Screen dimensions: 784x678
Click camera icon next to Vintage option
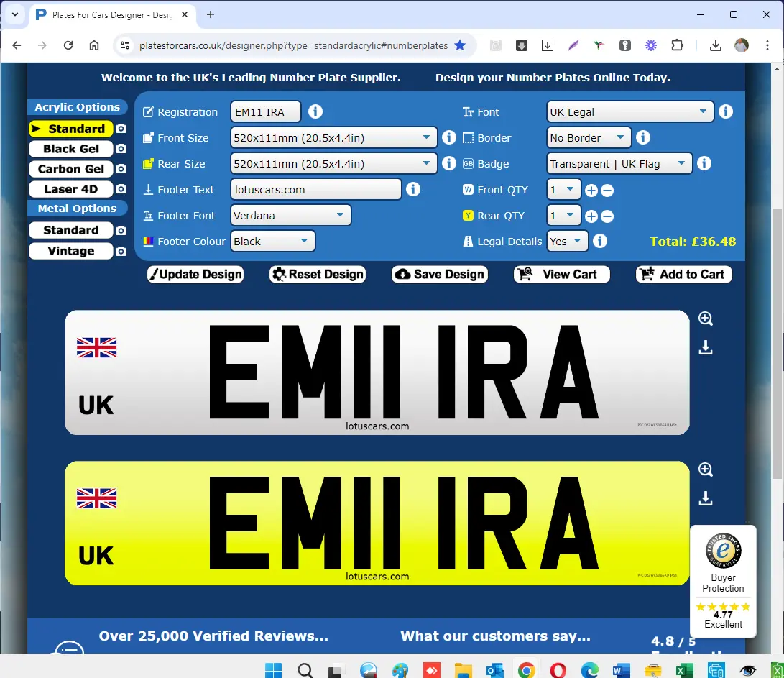point(121,252)
